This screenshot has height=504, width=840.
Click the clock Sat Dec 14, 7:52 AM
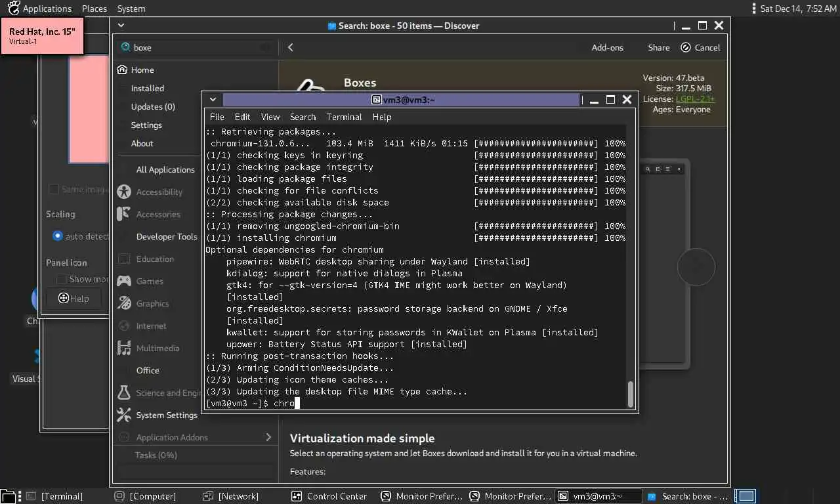(798, 9)
